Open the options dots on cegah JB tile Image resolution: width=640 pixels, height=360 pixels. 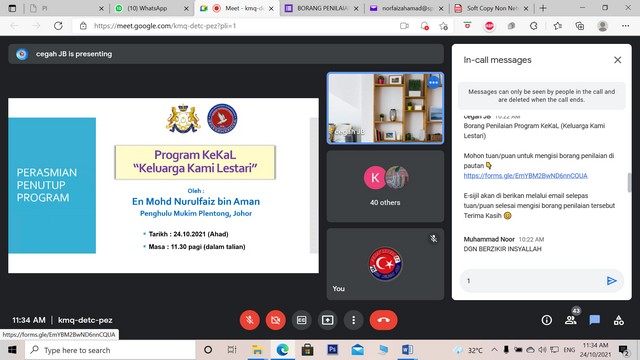(x=433, y=83)
